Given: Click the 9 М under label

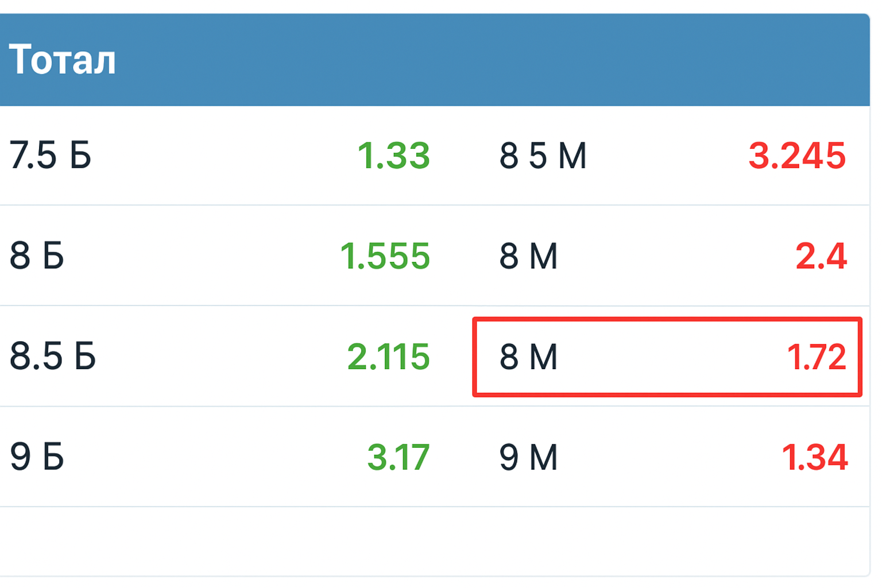Looking at the screenshot, I should click(x=528, y=457).
